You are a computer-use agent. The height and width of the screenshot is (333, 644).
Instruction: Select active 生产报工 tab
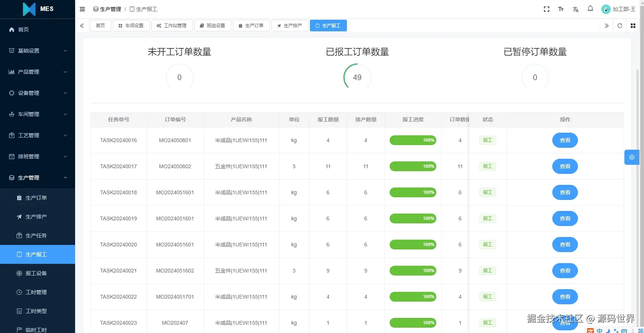coord(328,26)
